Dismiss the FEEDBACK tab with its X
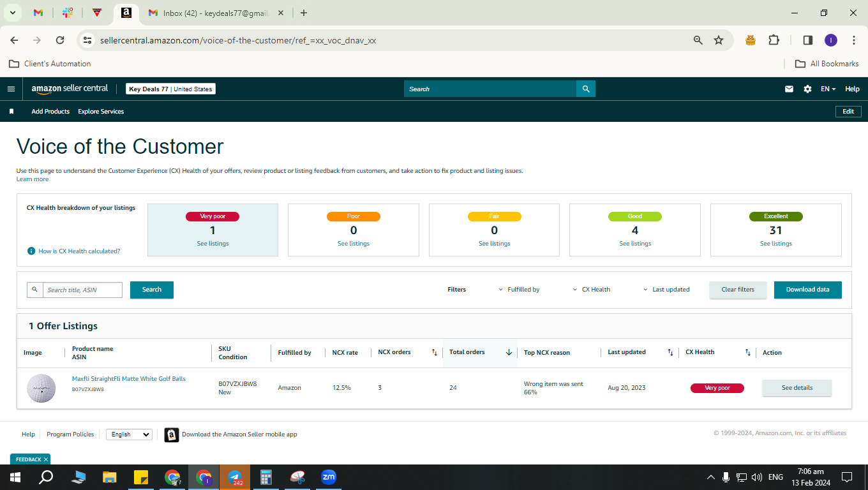The image size is (868, 490). tap(46, 459)
